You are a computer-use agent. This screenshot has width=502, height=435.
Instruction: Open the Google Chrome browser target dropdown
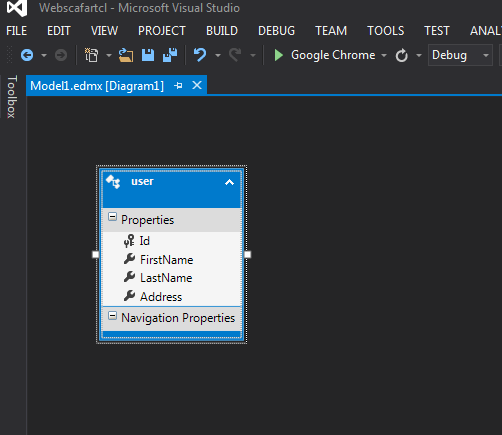click(x=384, y=55)
